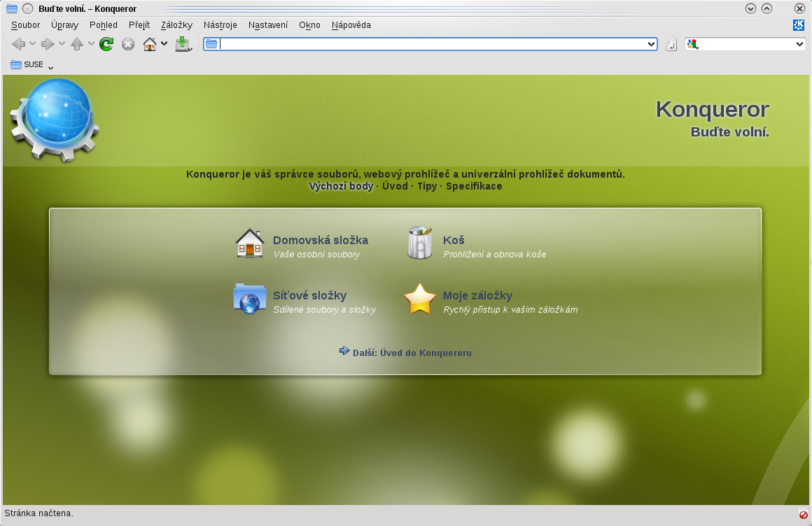The width and height of the screenshot is (812, 526).
Task: Open the Up arrow dropdown
Action: point(92,44)
